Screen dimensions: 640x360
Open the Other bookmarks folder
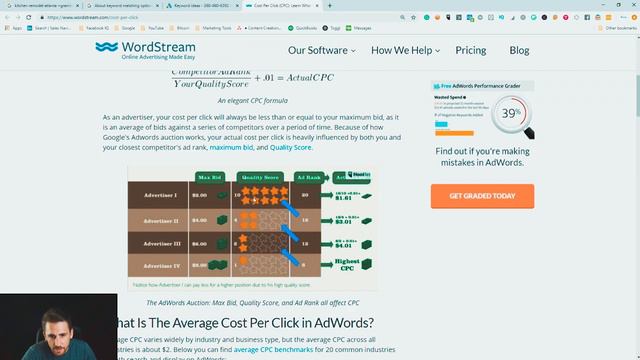coord(617,28)
